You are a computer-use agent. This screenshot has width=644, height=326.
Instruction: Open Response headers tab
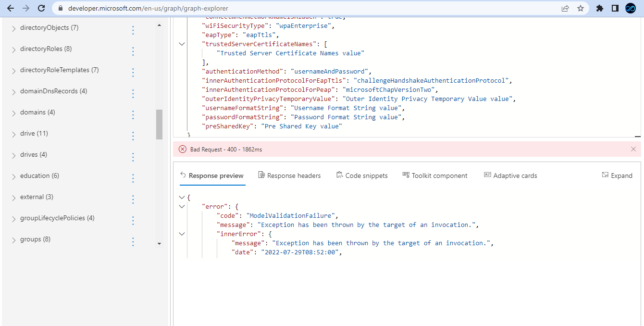point(289,176)
